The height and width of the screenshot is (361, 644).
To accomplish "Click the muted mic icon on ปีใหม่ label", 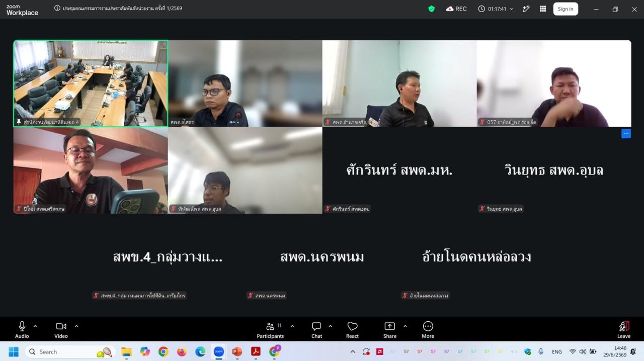I will 19,209.
